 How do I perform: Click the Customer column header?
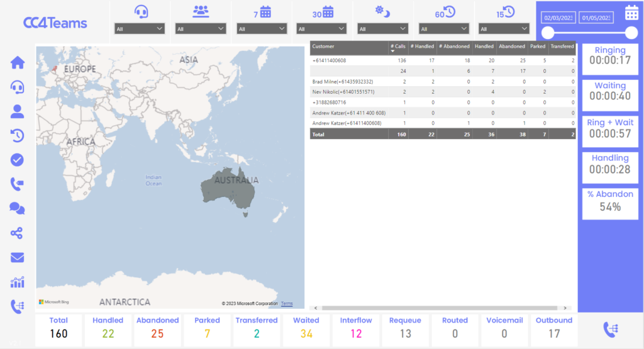click(324, 47)
